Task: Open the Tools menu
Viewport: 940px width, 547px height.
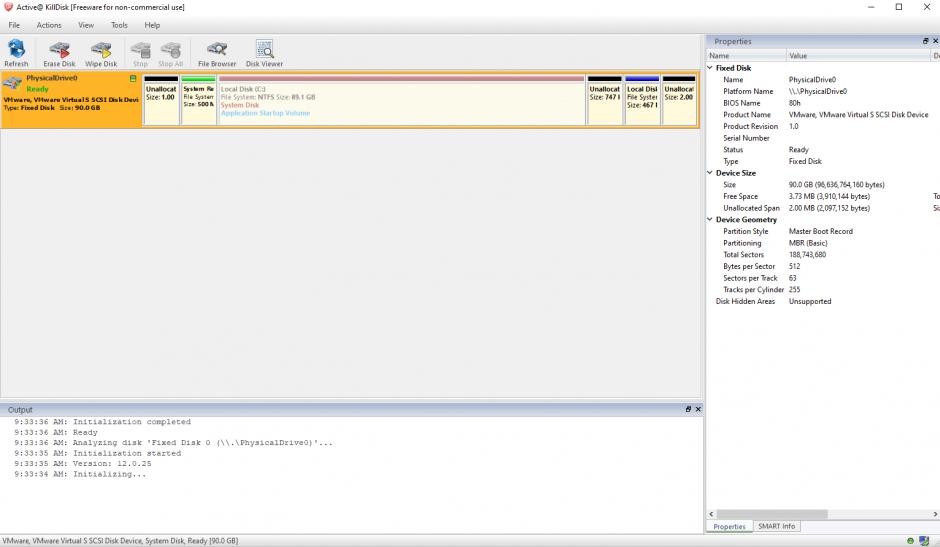Action: pos(119,25)
